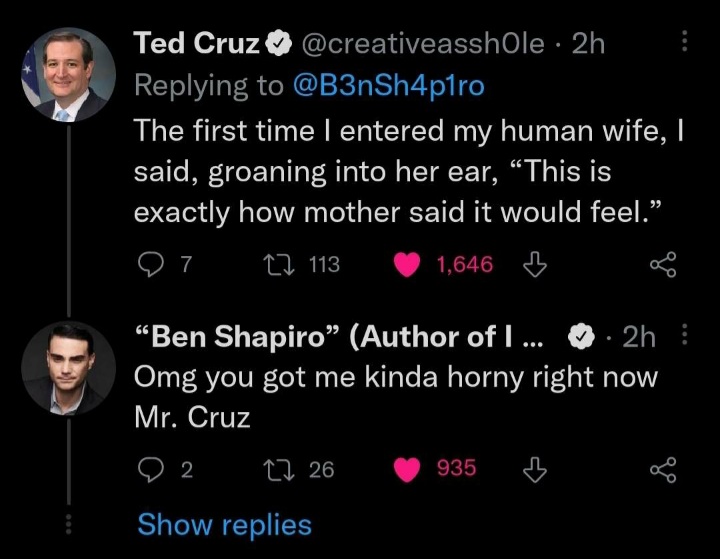Expand the Show replies thread
The width and height of the screenshot is (720, 559).
pos(224,524)
